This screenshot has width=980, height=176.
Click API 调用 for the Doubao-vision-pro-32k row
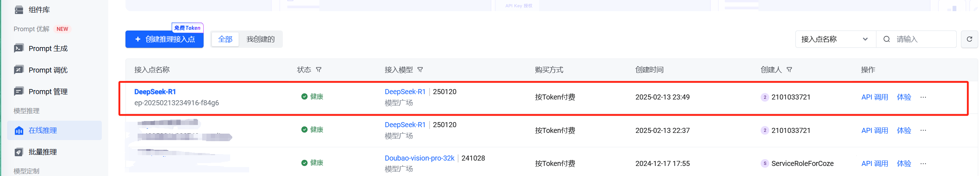874,163
